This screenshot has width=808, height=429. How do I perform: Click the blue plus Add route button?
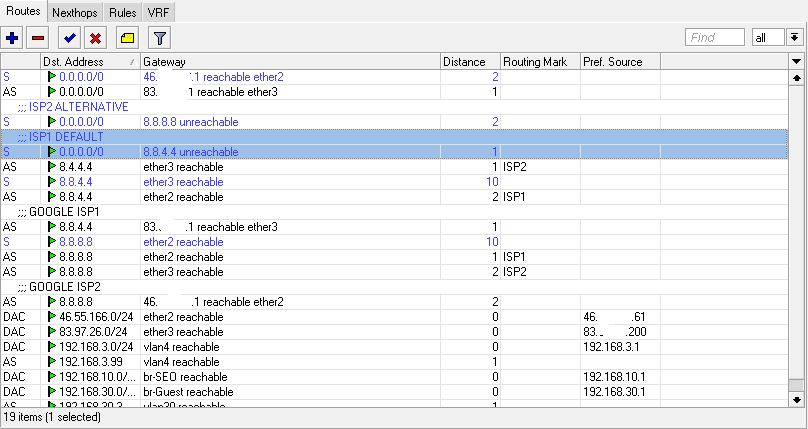click(14, 38)
